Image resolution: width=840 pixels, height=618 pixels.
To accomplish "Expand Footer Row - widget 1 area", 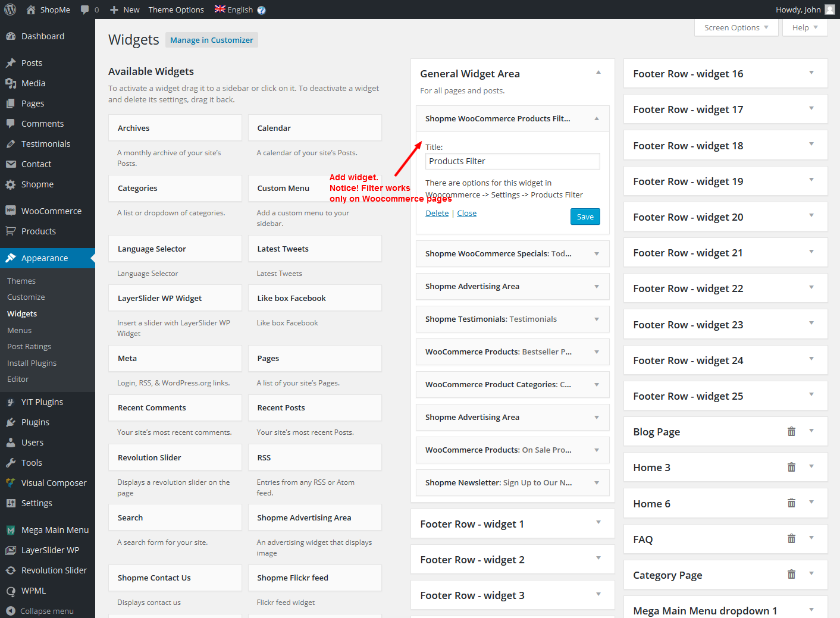I will (598, 523).
